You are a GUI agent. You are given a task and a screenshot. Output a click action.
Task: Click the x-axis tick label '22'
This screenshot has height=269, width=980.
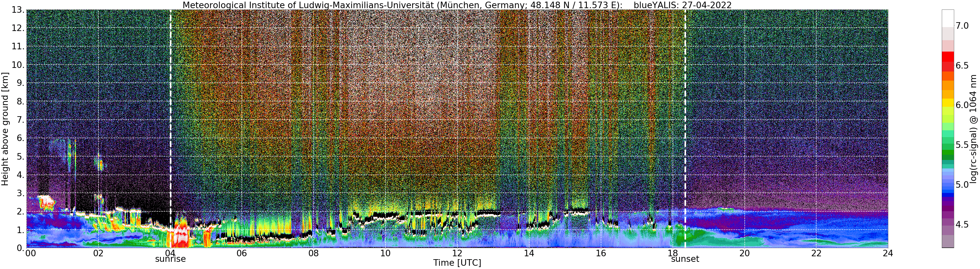click(x=816, y=253)
